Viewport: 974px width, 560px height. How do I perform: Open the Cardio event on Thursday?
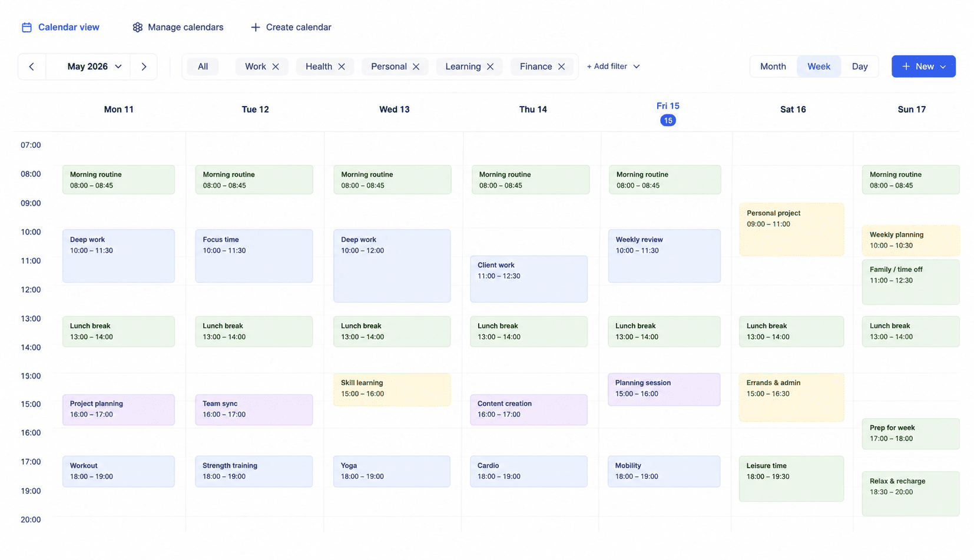pos(529,471)
